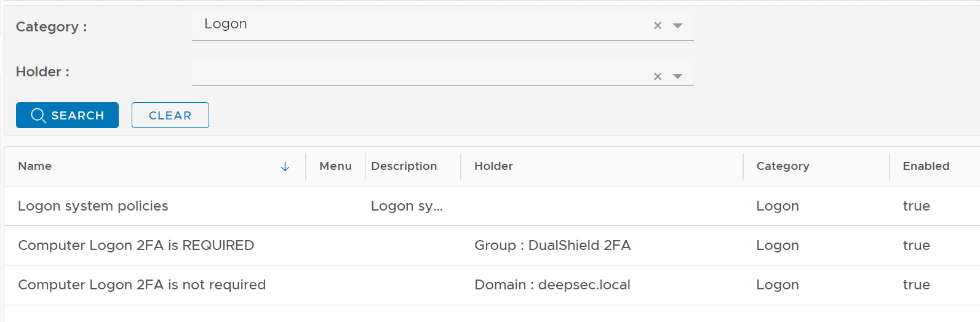Click the Description column header
Screen dimensions: 980x322
[404, 166]
